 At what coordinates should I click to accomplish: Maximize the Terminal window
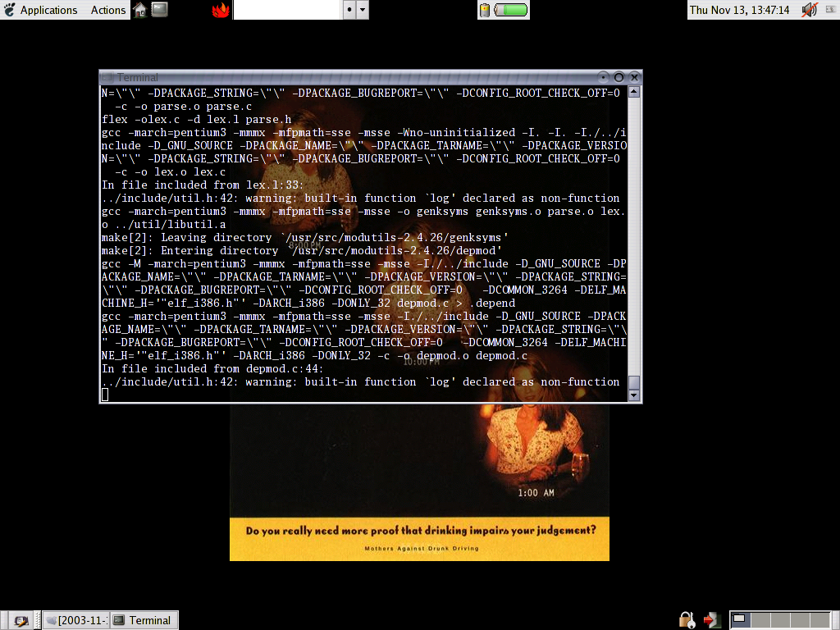[x=619, y=77]
